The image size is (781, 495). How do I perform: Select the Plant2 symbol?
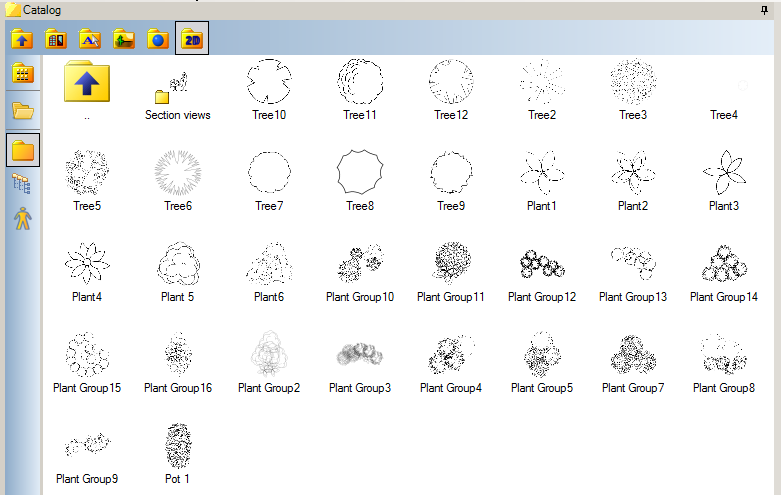pyautogui.click(x=633, y=172)
